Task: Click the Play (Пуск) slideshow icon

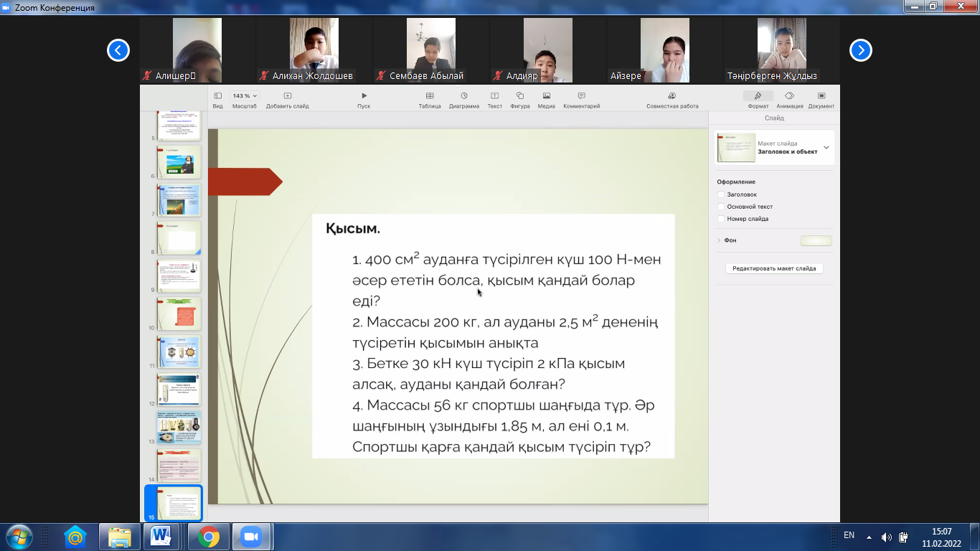Action: tap(364, 96)
